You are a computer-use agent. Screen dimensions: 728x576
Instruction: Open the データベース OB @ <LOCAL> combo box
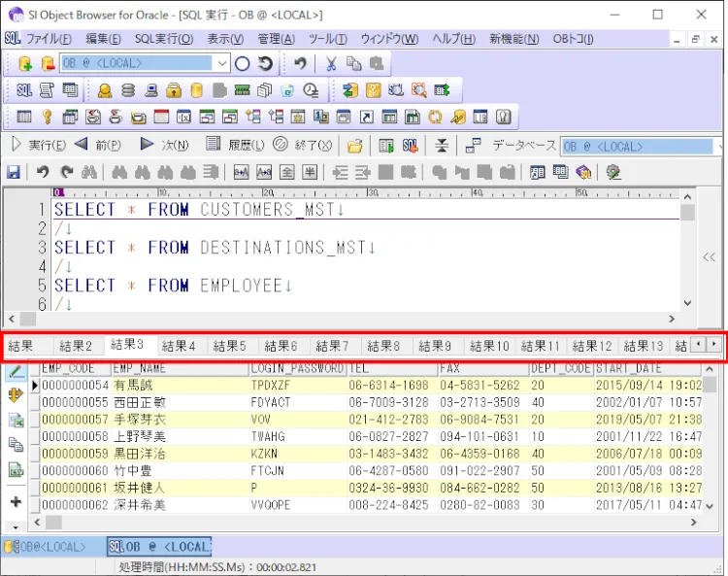coord(642,147)
